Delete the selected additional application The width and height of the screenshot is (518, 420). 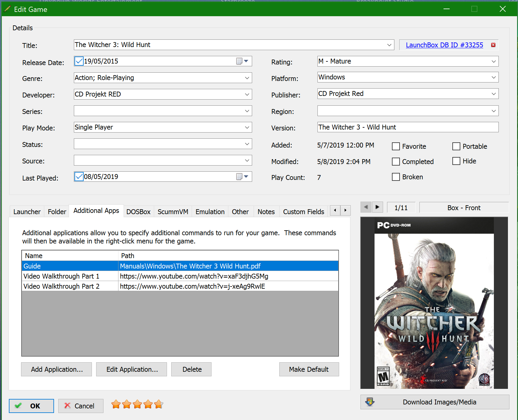click(x=191, y=369)
